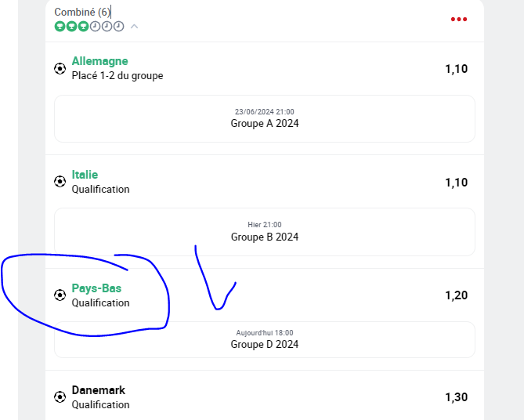
Task: Click the soccer ball icon beside Italie
Action: point(60,182)
